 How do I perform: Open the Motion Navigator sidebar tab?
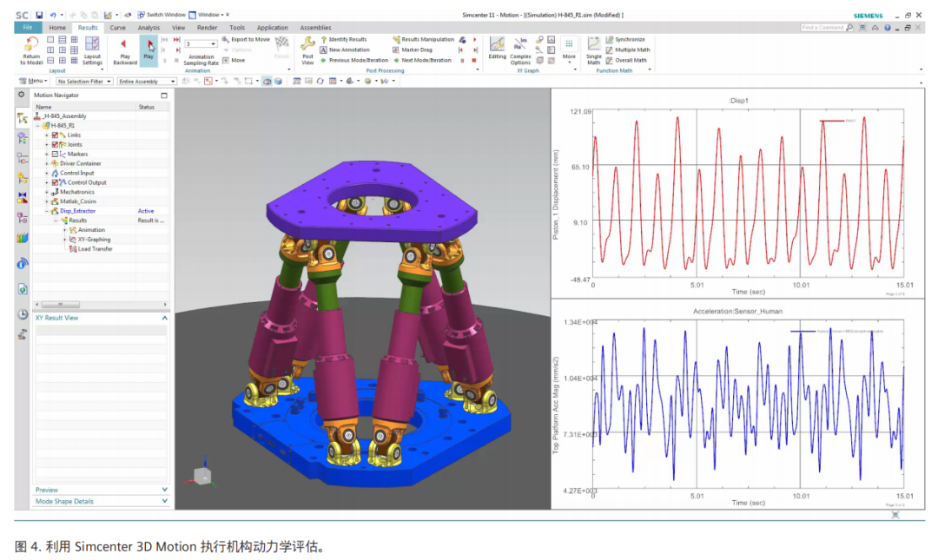[x=22, y=118]
